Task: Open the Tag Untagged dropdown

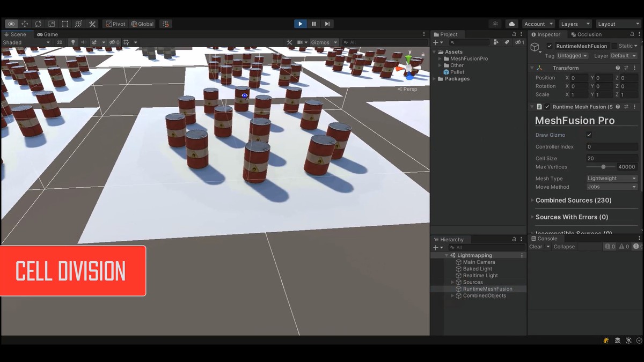Action: [x=572, y=56]
